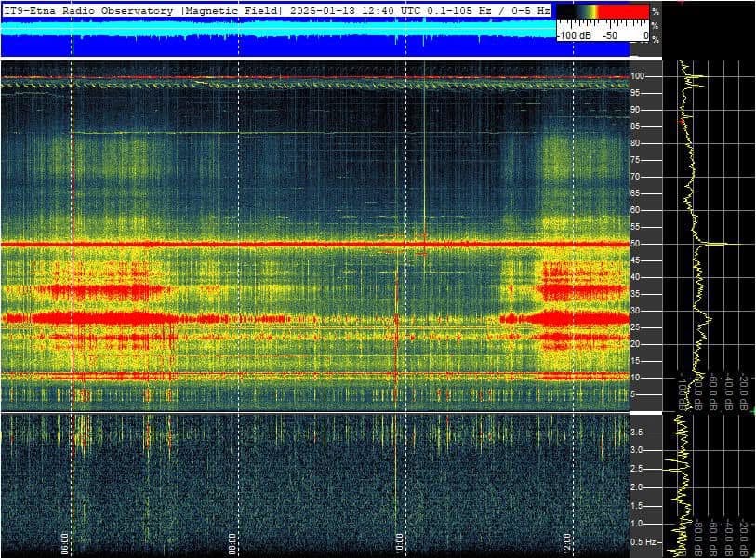Click the 50 Hz label on the frequency axis

click(x=638, y=244)
